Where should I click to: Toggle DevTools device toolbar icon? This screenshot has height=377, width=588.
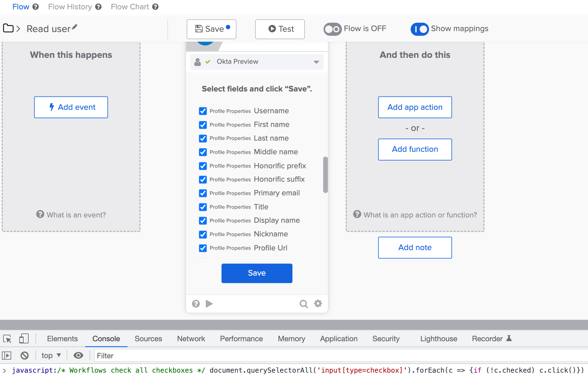click(x=24, y=338)
